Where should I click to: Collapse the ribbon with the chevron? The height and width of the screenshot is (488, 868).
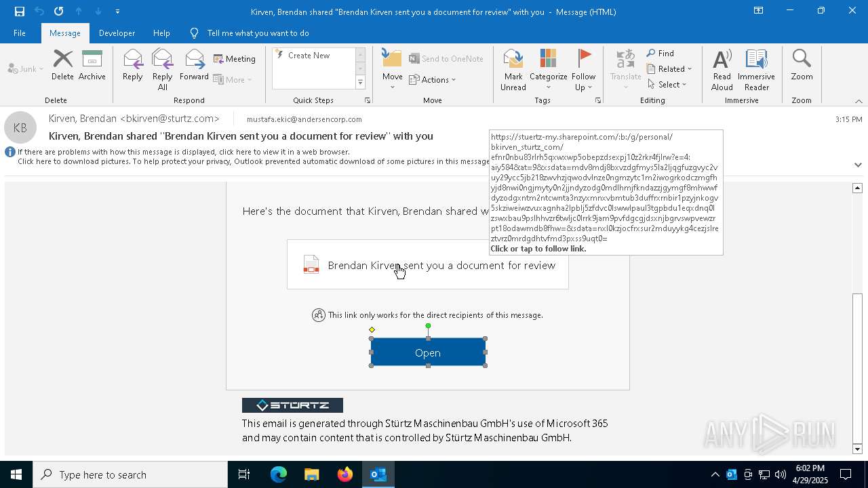pos(859,101)
